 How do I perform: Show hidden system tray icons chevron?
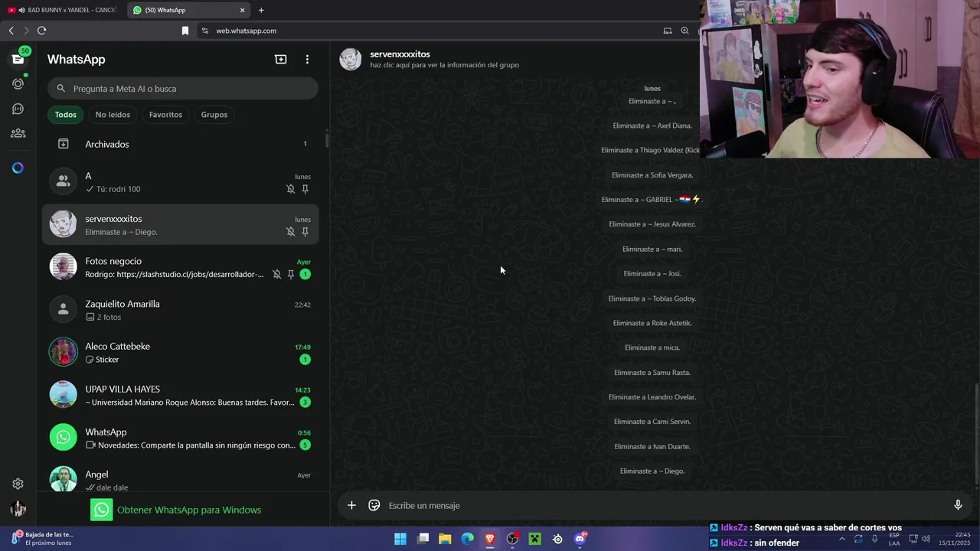(x=841, y=539)
